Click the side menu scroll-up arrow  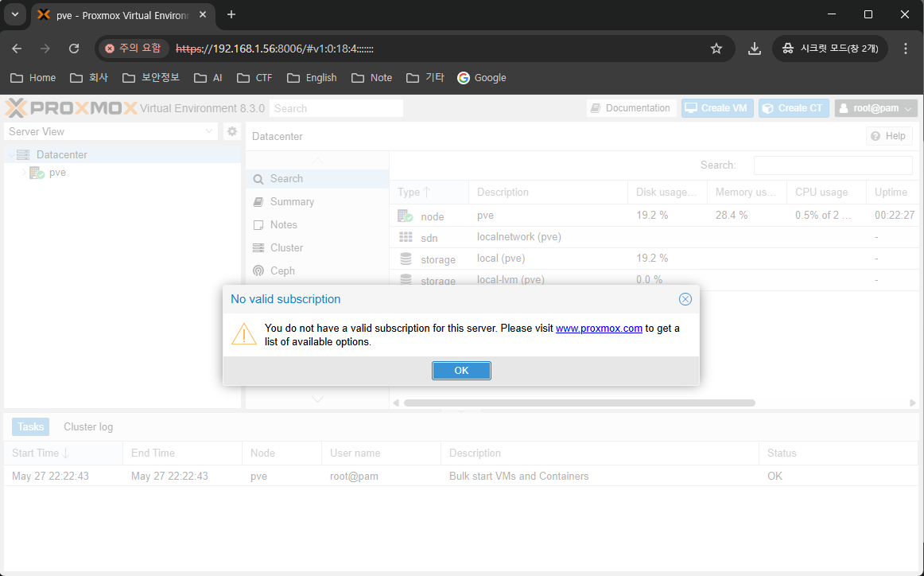(317, 161)
